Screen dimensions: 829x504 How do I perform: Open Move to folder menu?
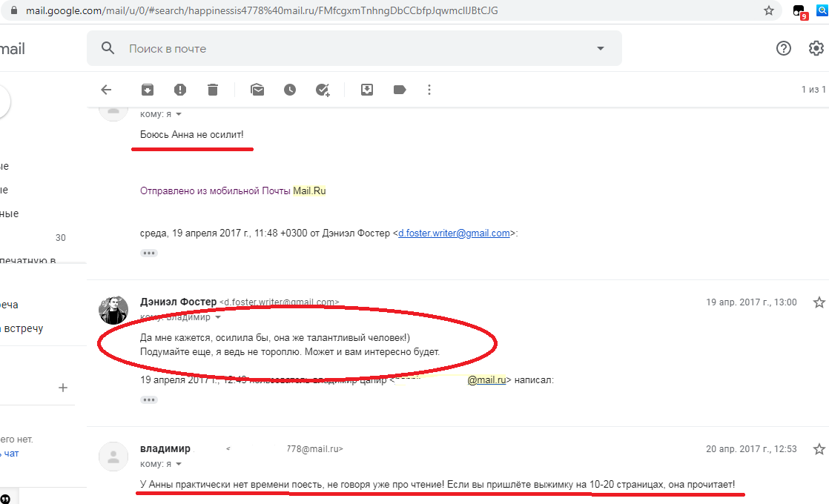(x=367, y=90)
